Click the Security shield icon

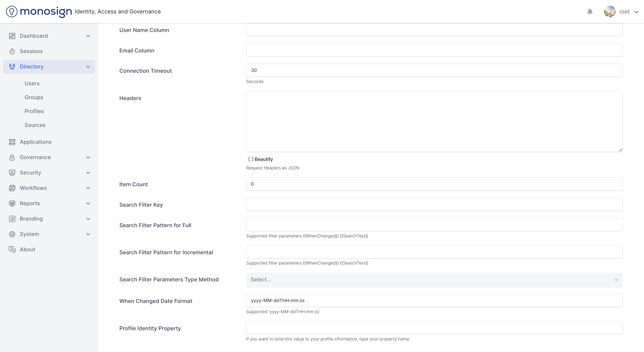12,173
